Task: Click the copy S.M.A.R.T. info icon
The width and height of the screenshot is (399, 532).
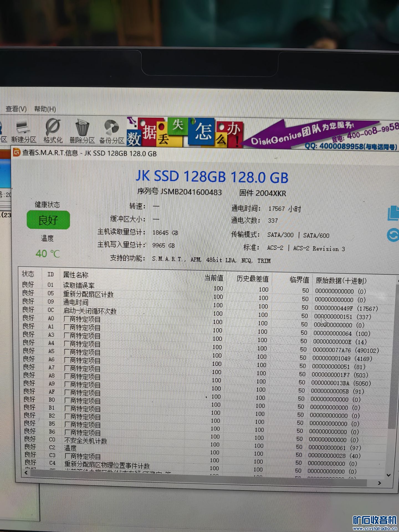Action: tap(393, 213)
